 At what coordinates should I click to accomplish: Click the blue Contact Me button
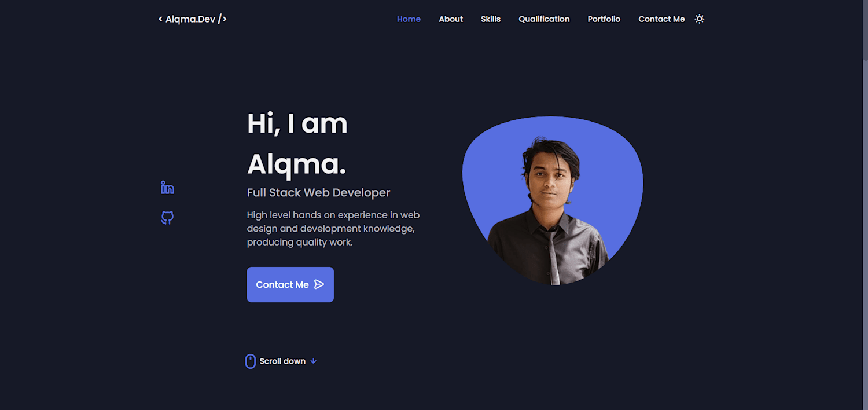290,284
